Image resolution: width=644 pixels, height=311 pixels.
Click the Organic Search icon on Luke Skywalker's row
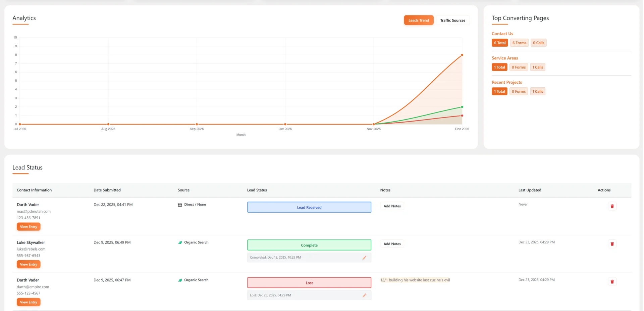click(x=180, y=242)
